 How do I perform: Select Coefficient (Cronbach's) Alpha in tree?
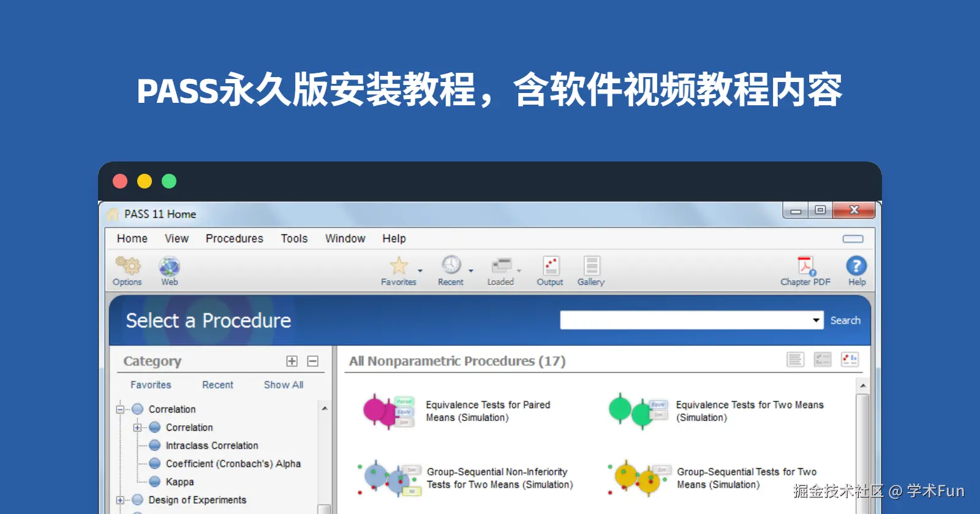click(233, 464)
